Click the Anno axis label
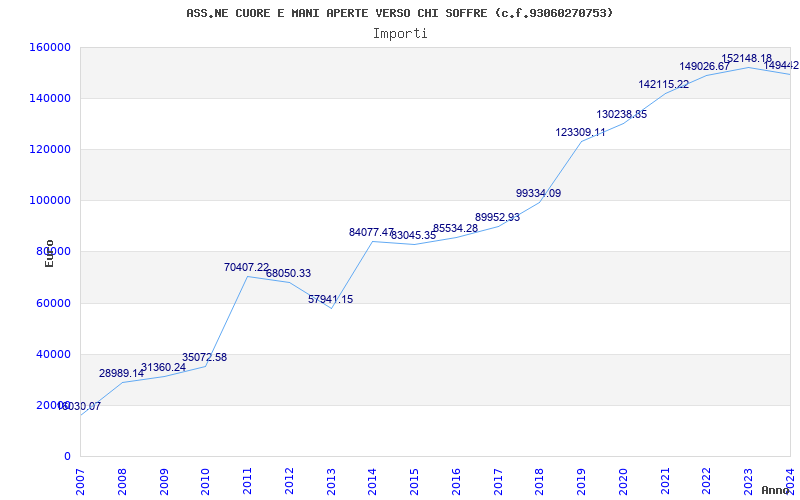This screenshot has height=500, width=800. coord(776,490)
